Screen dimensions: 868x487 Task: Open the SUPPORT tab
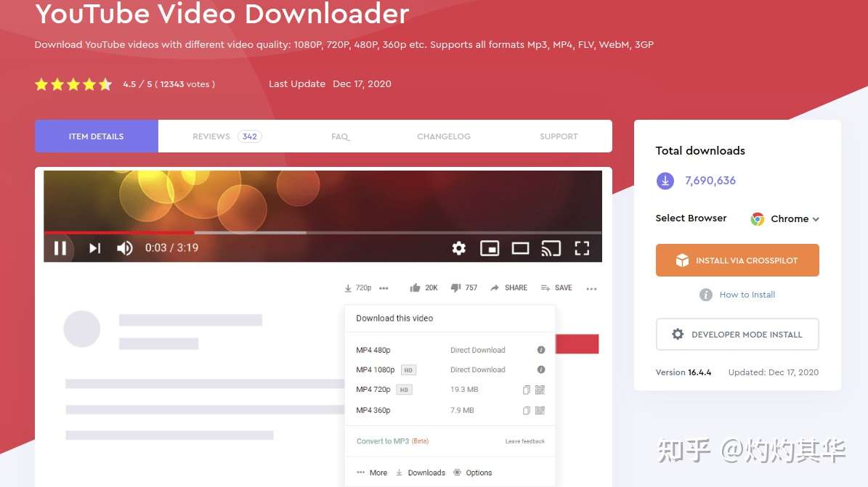(x=559, y=136)
